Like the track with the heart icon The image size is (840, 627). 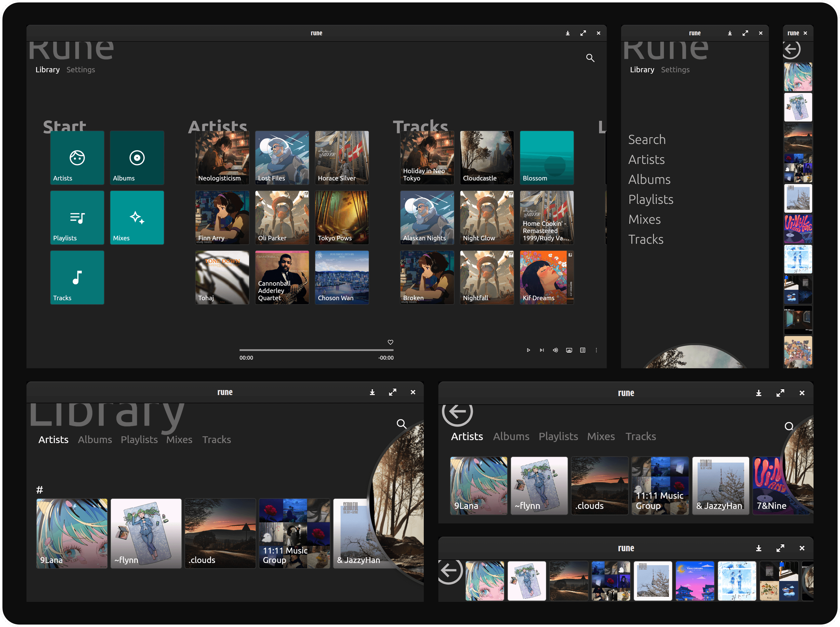click(391, 342)
